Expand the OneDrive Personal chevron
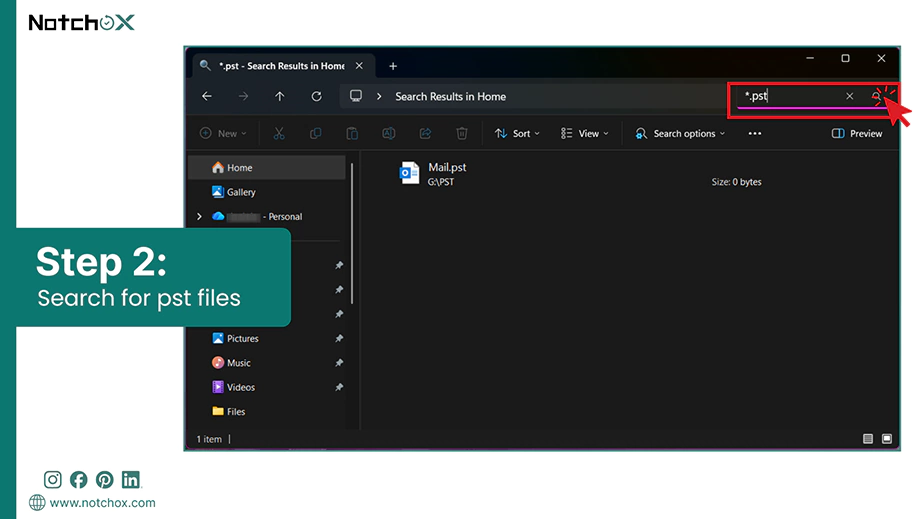This screenshot has width=922, height=519. coord(199,216)
